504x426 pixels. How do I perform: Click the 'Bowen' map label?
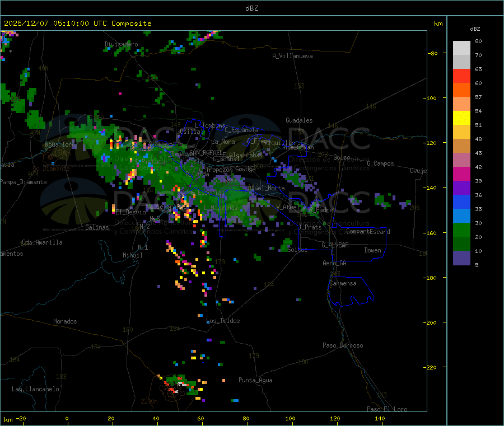coord(373,250)
